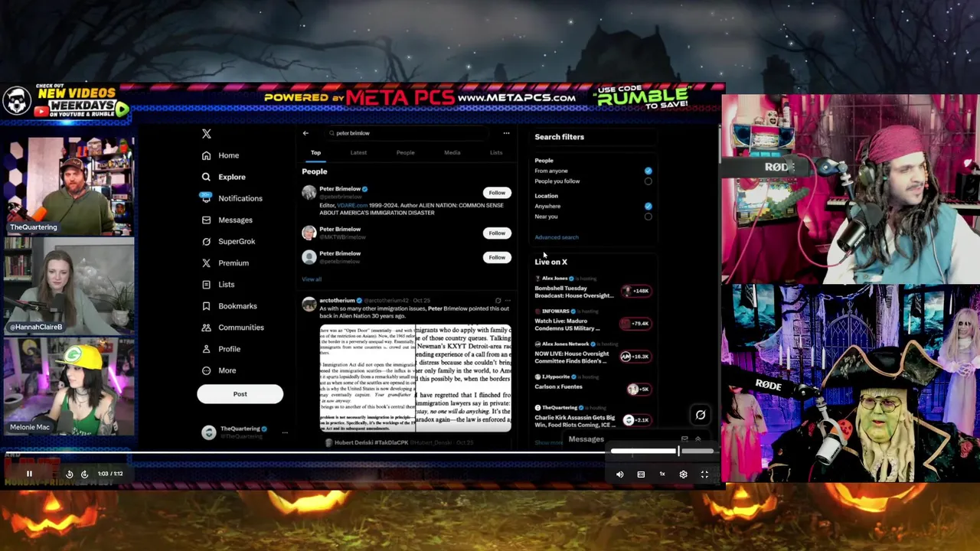Image resolution: width=980 pixels, height=551 pixels.
Task: Select the Near you radio option
Action: pos(648,217)
